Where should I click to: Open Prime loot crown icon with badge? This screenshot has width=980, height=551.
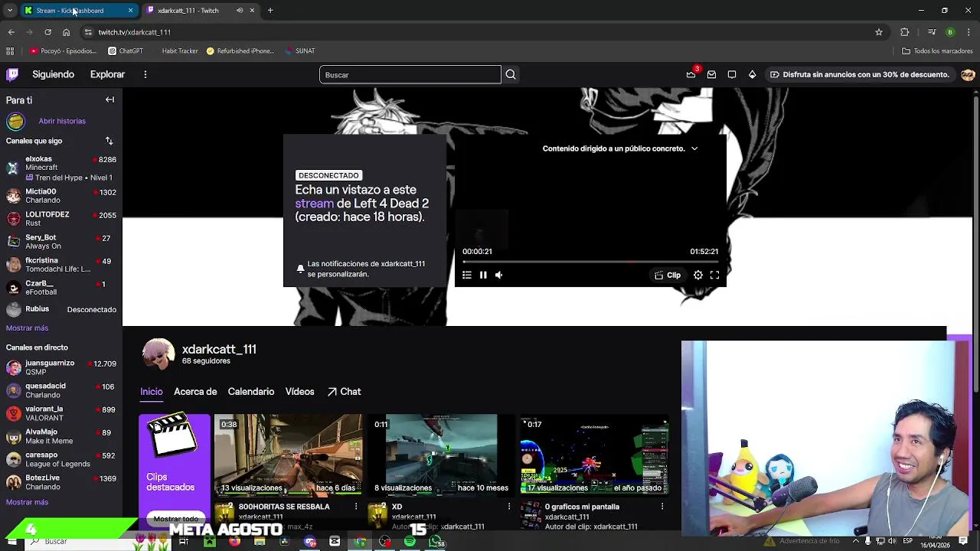tap(691, 74)
